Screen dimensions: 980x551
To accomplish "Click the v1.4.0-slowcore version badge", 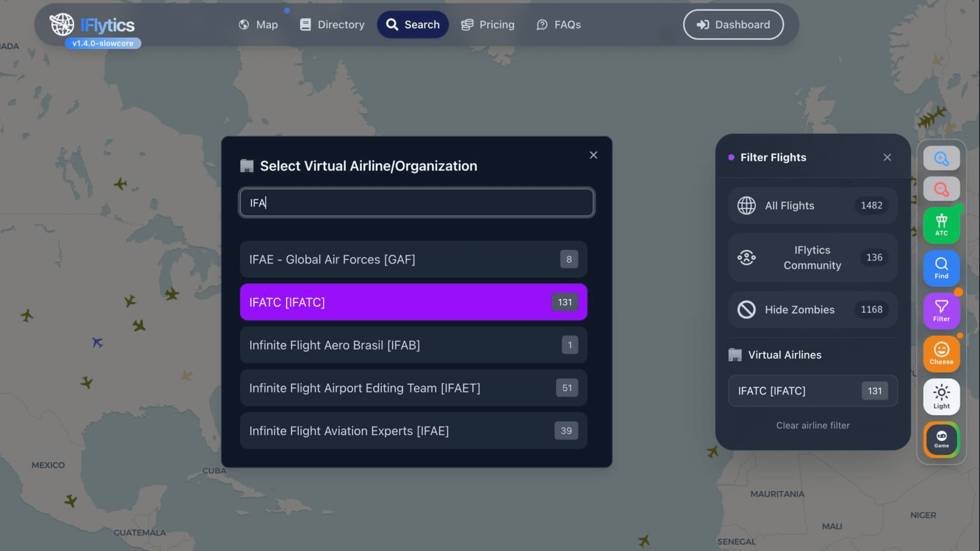I will 103,43.
